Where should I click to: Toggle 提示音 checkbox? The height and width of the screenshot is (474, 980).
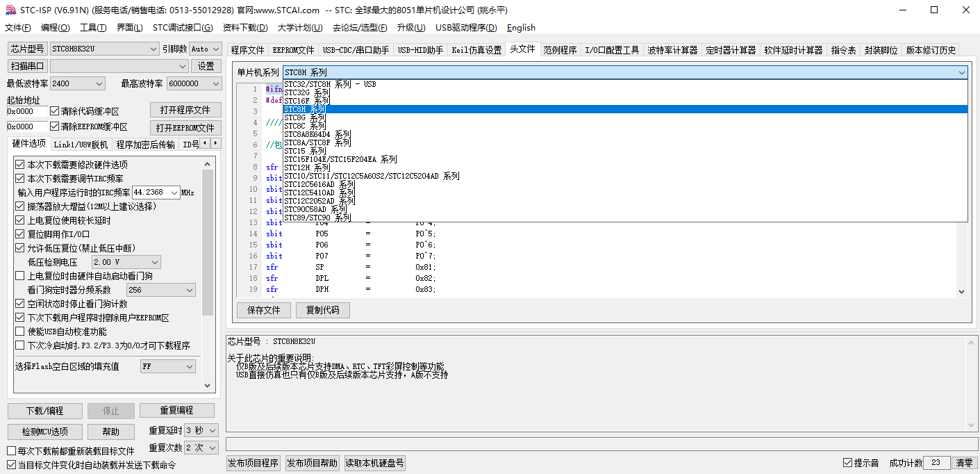tap(847, 463)
